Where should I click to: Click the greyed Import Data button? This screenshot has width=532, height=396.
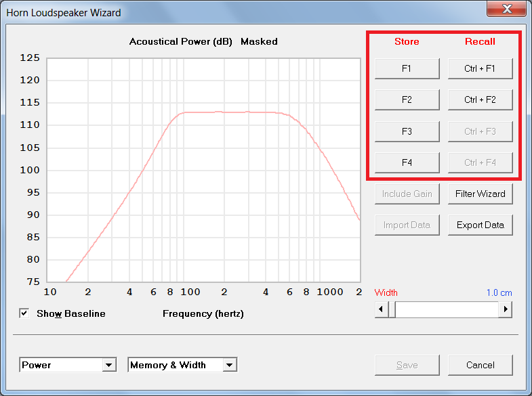(407, 225)
